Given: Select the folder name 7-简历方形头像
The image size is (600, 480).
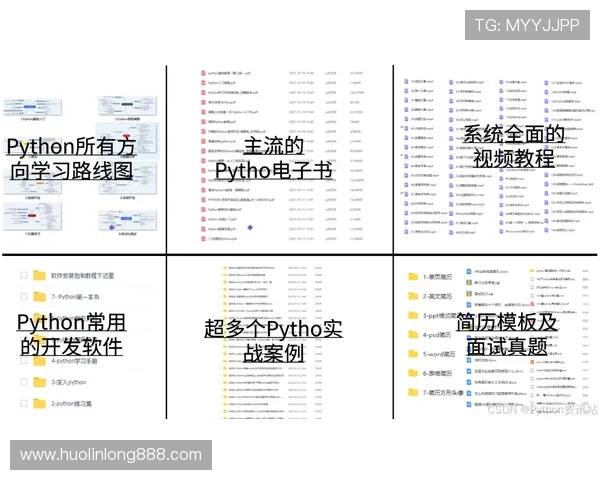Looking at the screenshot, I should tap(443, 392).
